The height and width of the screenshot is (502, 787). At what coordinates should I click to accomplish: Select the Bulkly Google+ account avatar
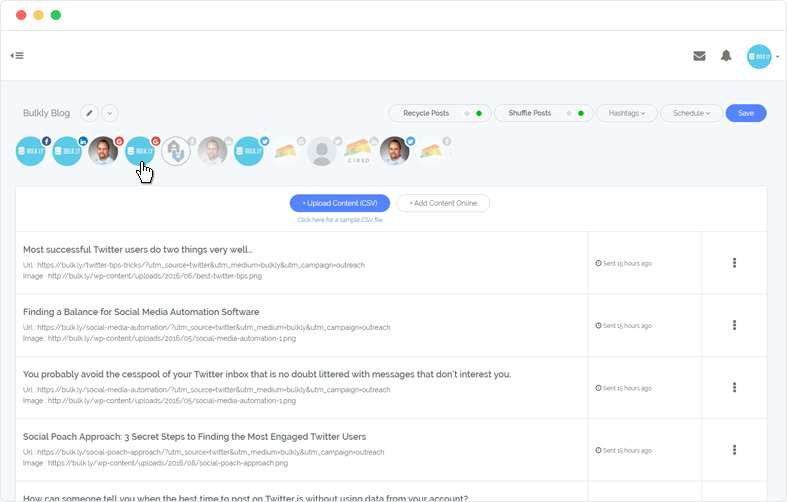click(140, 151)
